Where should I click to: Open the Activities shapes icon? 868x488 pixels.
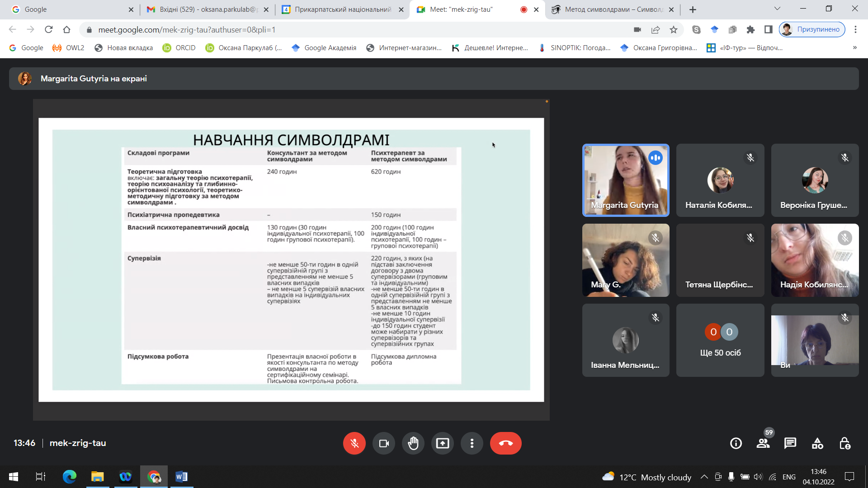pos(817,443)
